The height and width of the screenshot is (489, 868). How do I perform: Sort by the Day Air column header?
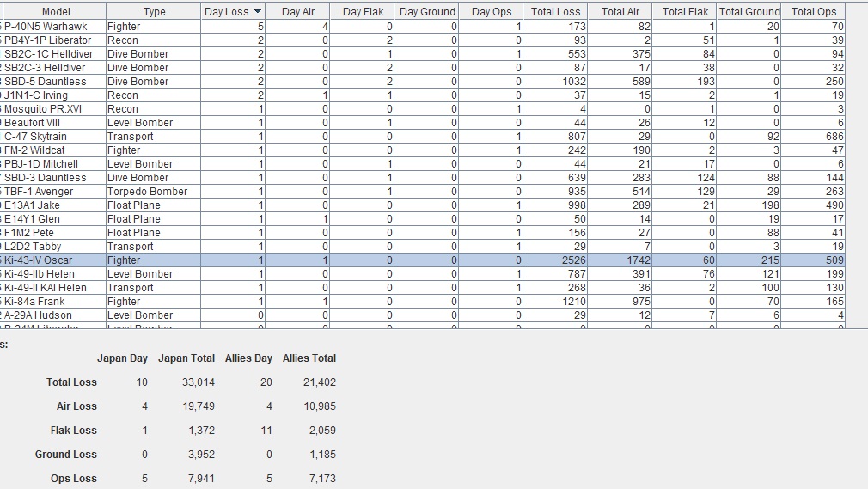tap(298, 12)
